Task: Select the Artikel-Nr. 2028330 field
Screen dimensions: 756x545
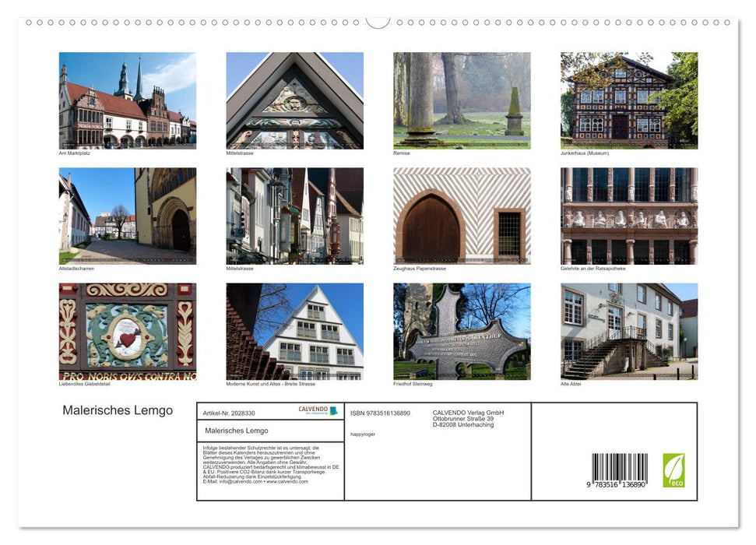Action: click(229, 413)
